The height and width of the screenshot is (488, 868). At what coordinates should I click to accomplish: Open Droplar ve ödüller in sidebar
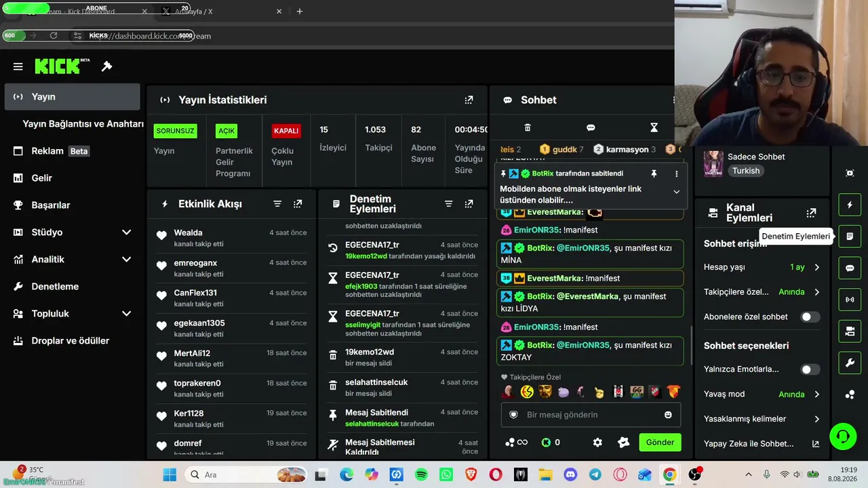point(72,341)
